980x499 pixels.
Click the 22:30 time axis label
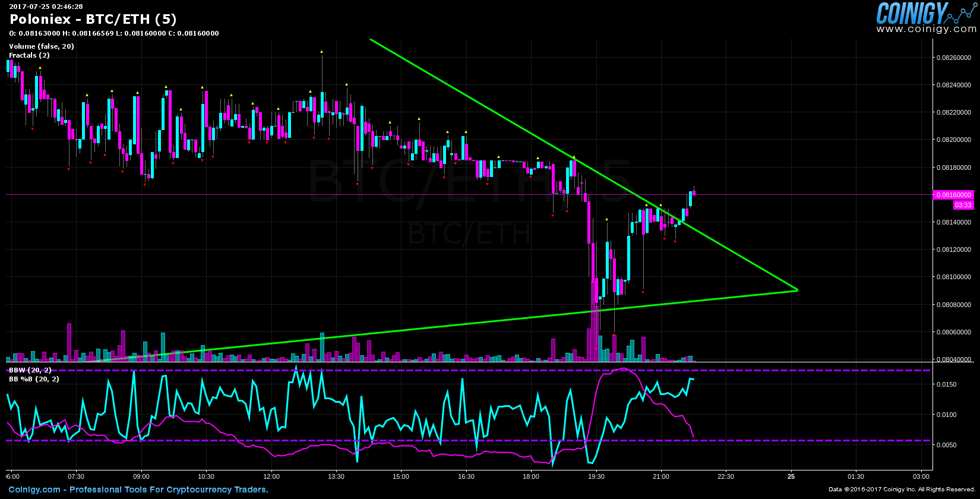(x=726, y=476)
